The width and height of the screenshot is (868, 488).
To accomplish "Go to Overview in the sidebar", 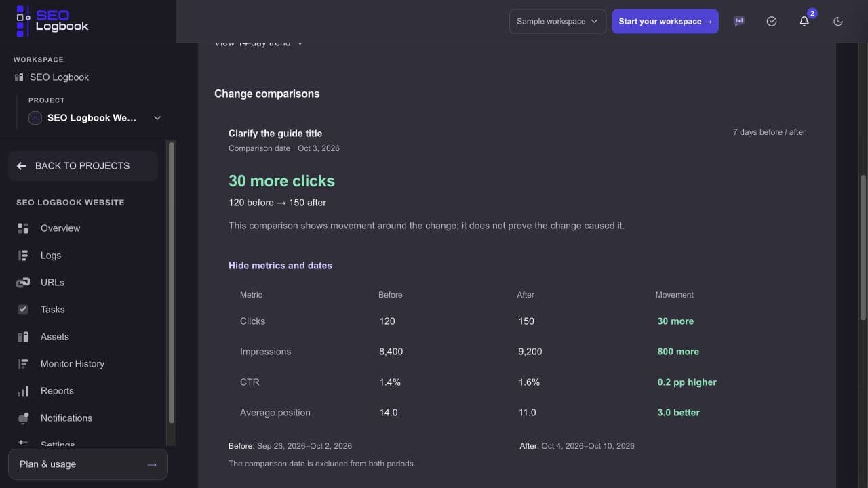I will [60, 228].
